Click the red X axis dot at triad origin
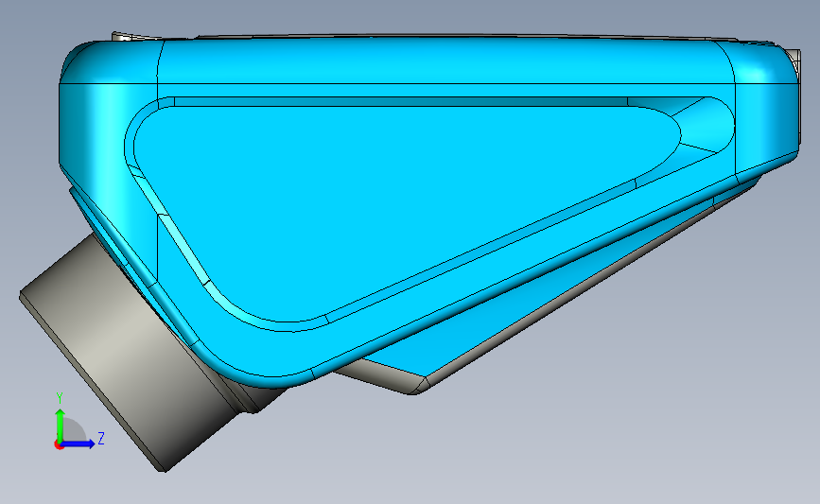 tap(59, 445)
